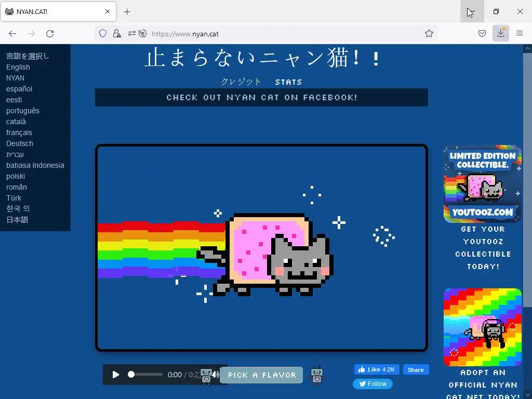
Task: Open the Downloads toolbar button
Action: 500,33
